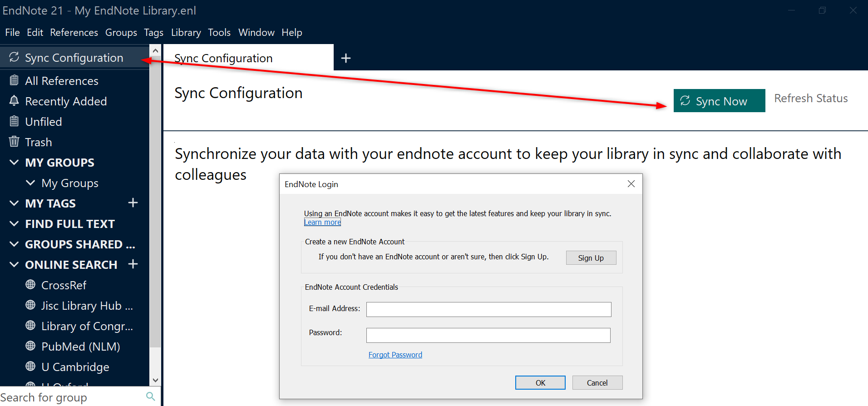The image size is (868, 406).
Task: Add an online search database with plus
Action: [133, 264]
